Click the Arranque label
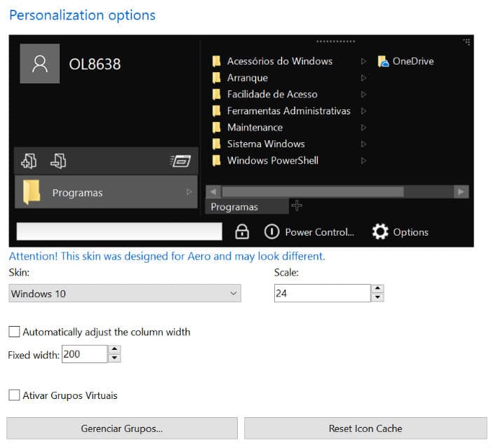This screenshot has width=491, height=448. pyautogui.click(x=248, y=78)
